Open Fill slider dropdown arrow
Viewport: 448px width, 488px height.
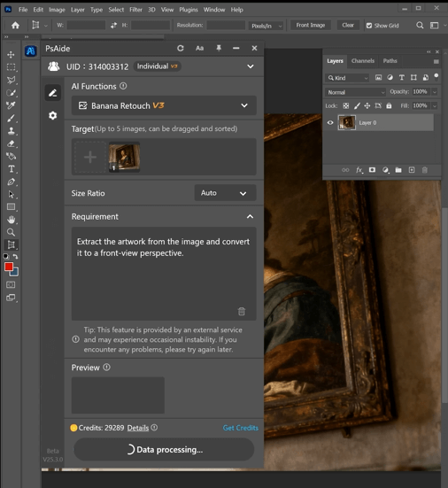(435, 105)
